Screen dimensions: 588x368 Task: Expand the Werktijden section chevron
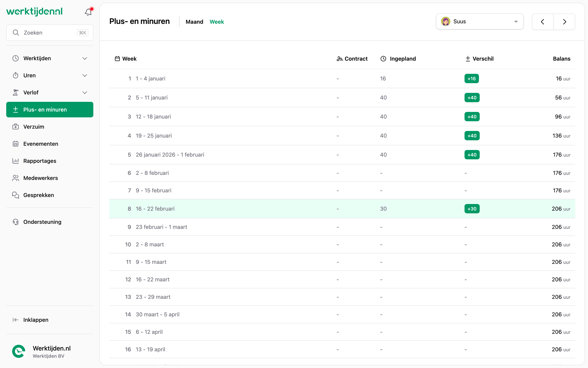[85, 58]
